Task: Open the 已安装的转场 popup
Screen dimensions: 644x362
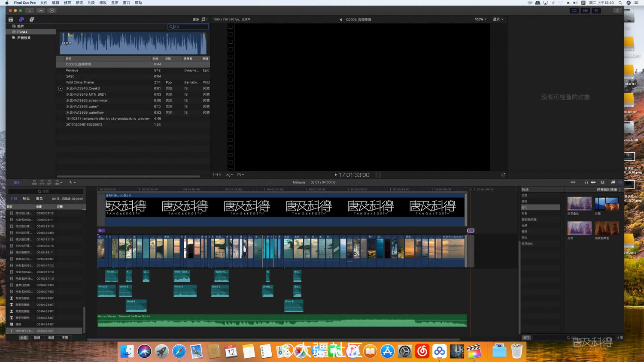Action: coord(608,190)
